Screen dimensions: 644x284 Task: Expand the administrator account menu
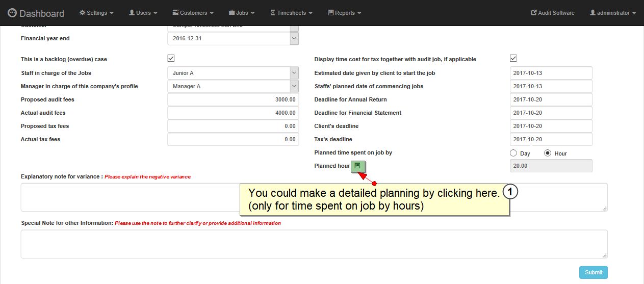[613, 13]
